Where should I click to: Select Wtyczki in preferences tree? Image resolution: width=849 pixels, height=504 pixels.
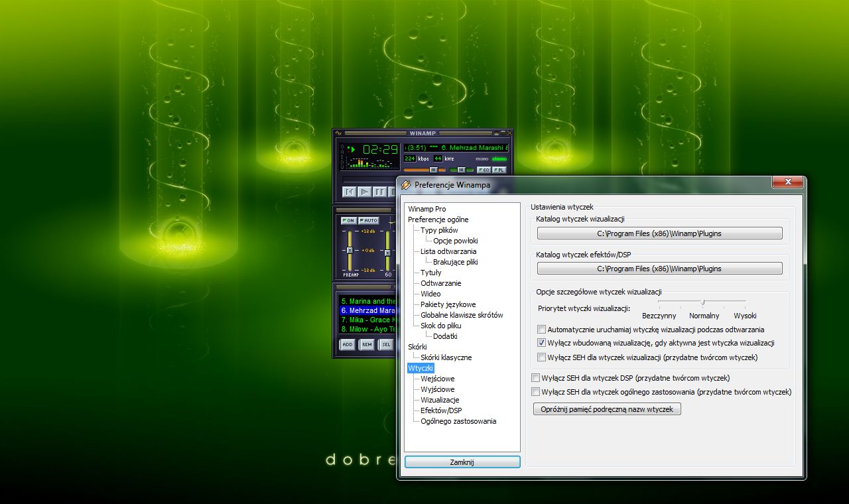[x=421, y=368]
